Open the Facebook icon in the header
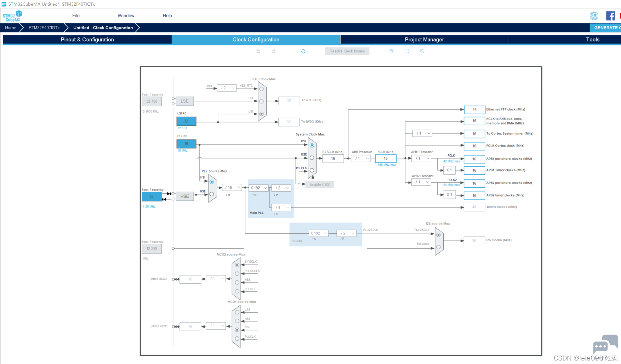 tap(611, 16)
